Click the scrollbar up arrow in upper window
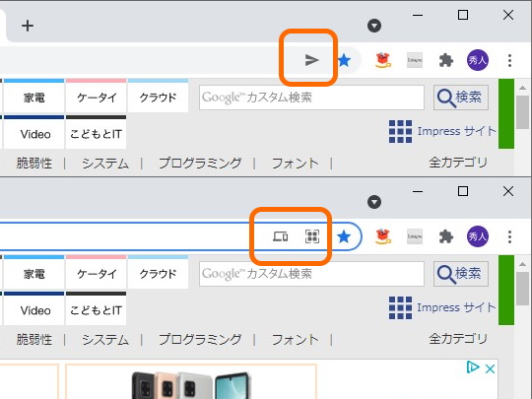This screenshot has width=532, height=399. (x=523, y=88)
